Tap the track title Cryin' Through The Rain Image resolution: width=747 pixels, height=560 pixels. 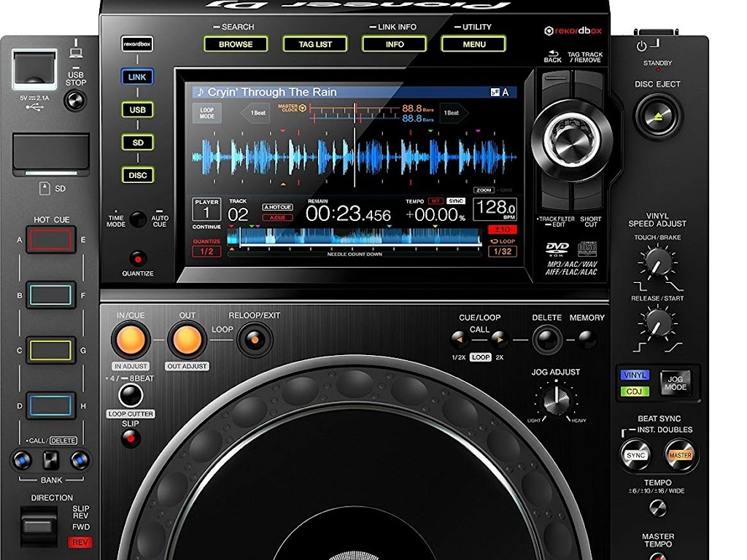point(272,92)
